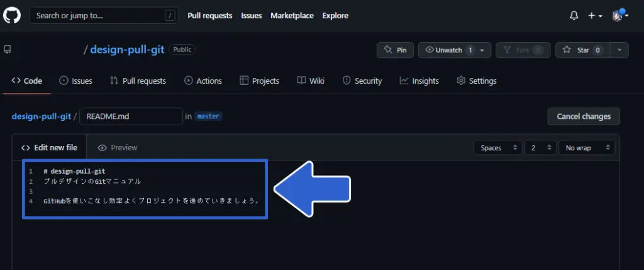Go to Marketplace
This screenshot has height=270, width=644.
pyautogui.click(x=292, y=16)
